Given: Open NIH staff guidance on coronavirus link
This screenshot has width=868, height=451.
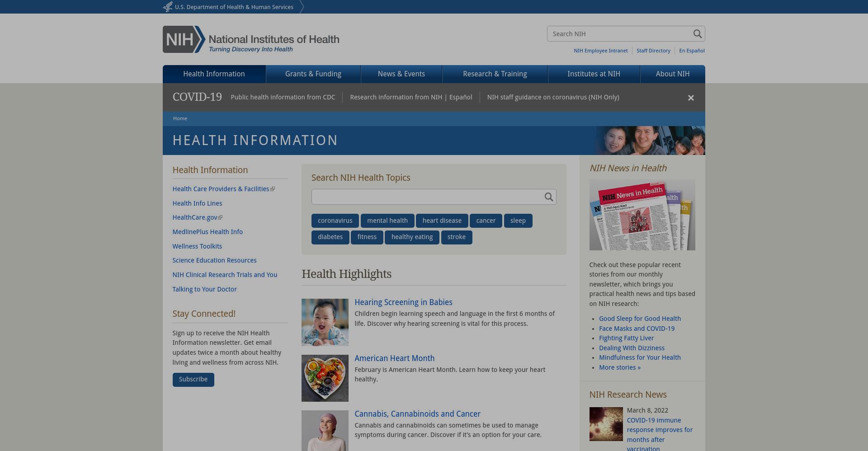Looking at the screenshot, I should 553,97.
